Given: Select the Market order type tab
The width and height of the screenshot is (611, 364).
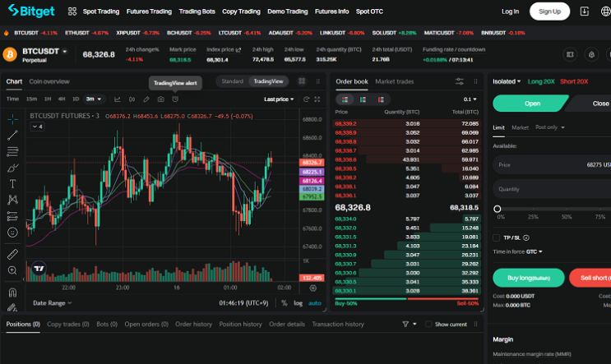Looking at the screenshot, I should click(521, 127).
